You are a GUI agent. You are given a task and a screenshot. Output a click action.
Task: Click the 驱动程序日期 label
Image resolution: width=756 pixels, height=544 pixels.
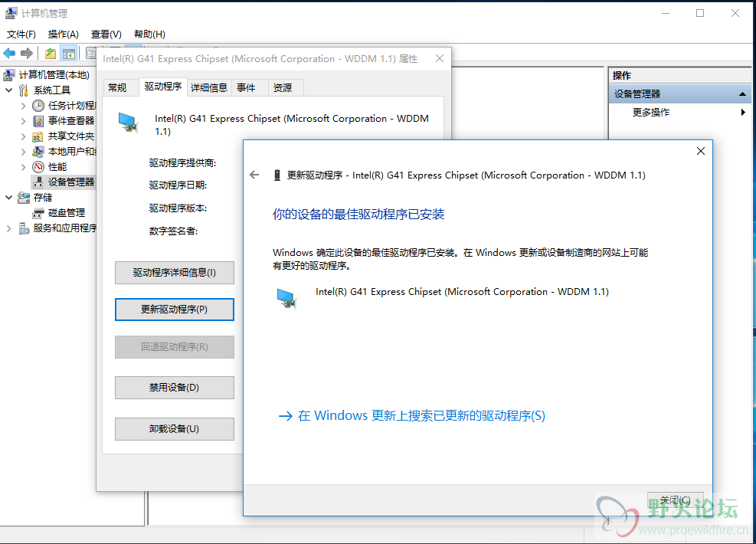click(x=178, y=185)
